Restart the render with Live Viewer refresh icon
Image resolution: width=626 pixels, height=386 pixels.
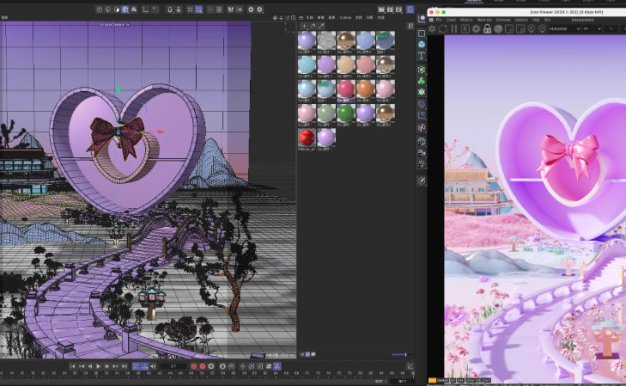point(443,29)
